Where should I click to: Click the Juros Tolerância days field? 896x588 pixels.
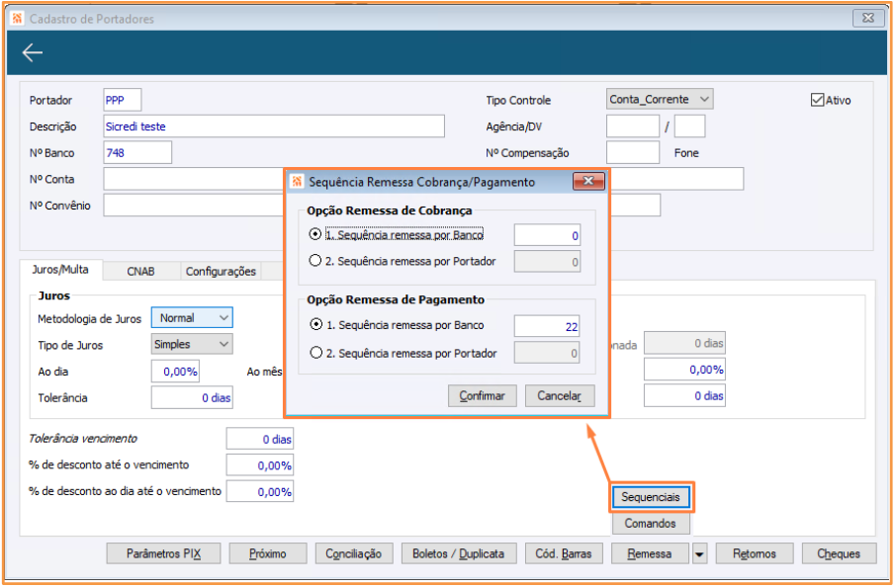click(x=192, y=398)
